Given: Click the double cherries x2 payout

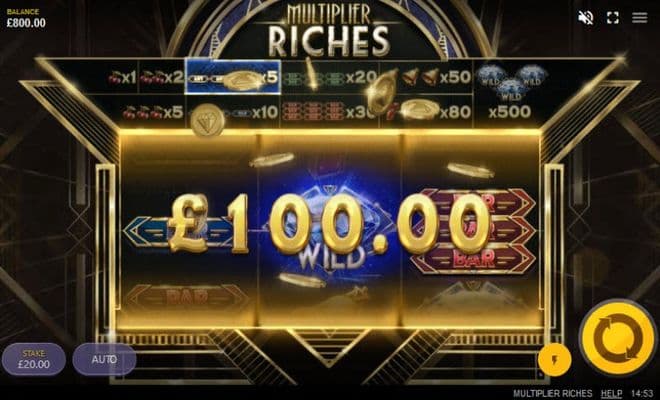Looking at the screenshot, I should pos(162,77).
